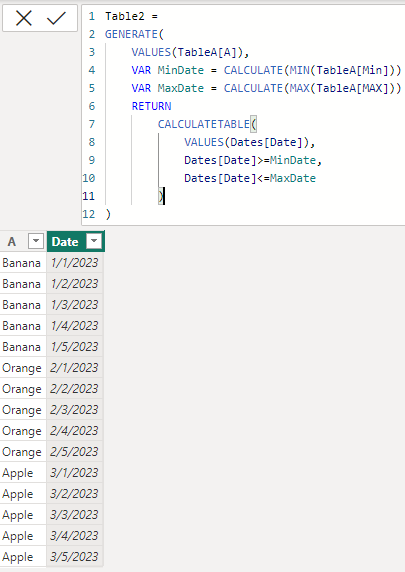Select the cell with date 1/2/2023
This screenshot has width=405, height=572.
[75, 283]
